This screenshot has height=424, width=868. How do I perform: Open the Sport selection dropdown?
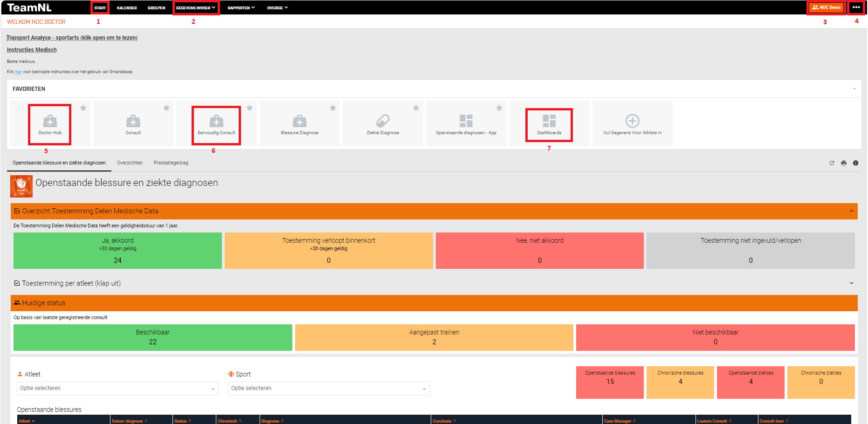(x=329, y=389)
